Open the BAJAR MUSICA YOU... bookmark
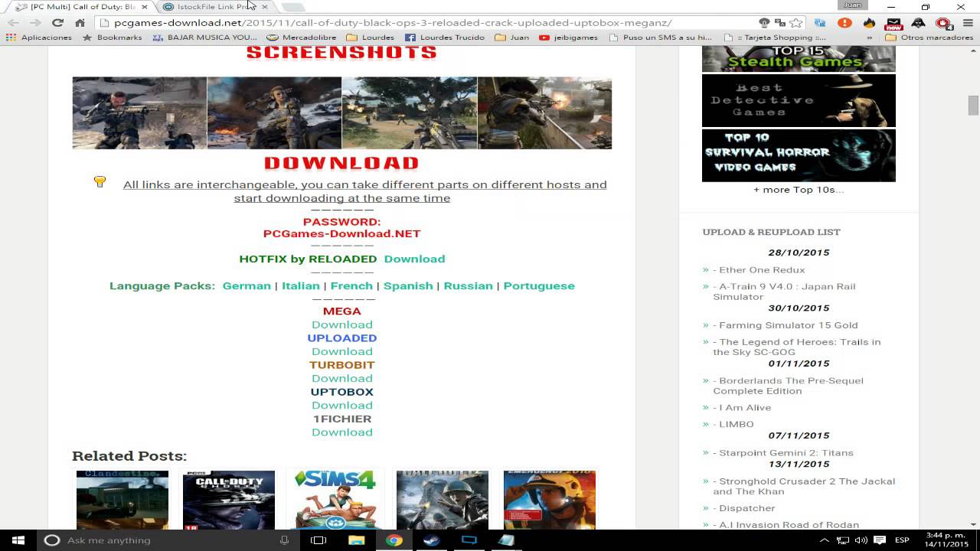The width and height of the screenshot is (980, 551). click(204, 37)
